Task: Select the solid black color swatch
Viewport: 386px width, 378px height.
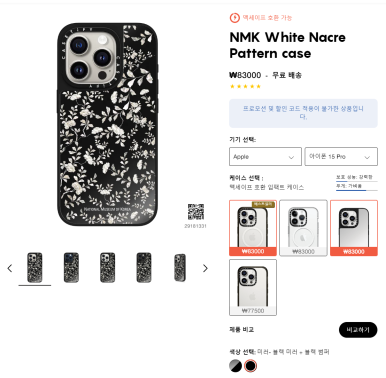Action: (x=251, y=366)
